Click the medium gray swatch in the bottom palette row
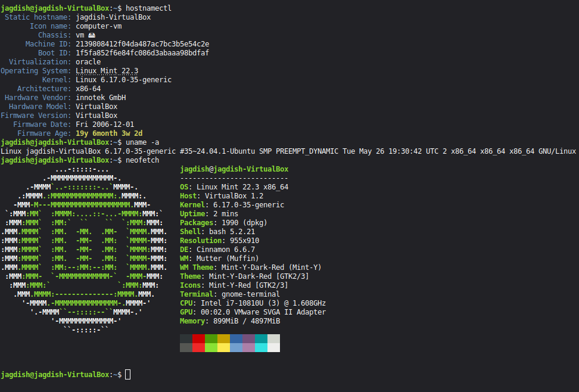This screenshot has height=392, width=579. coord(186,348)
